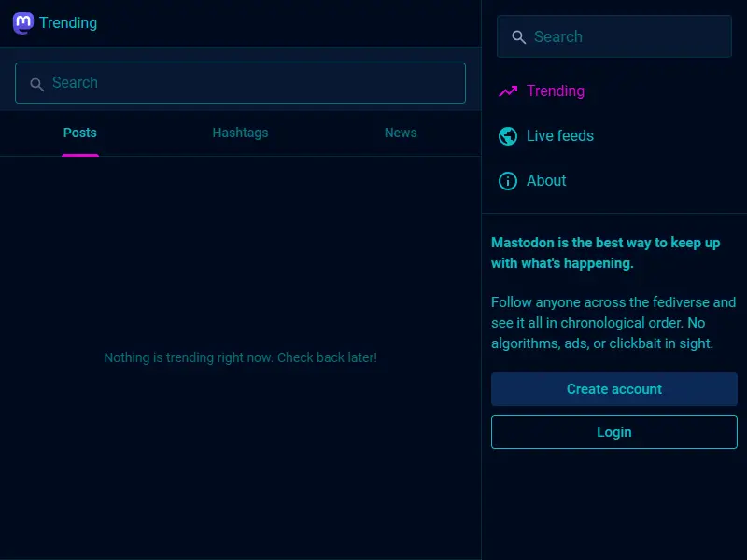Go to Live feeds
This screenshot has height=560, width=747.
[x=546, y=136]
